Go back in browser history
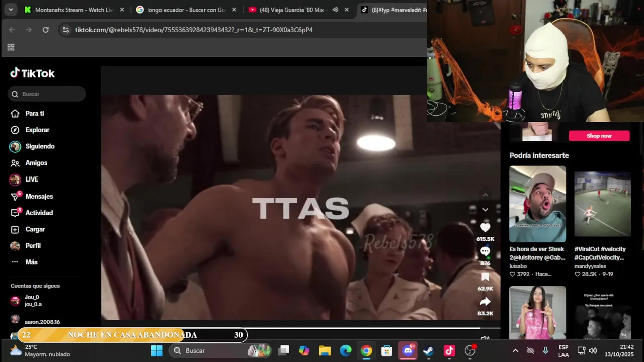Image resolution: width=644 pixels, height=362 pixels. click(x=12, y=30)
